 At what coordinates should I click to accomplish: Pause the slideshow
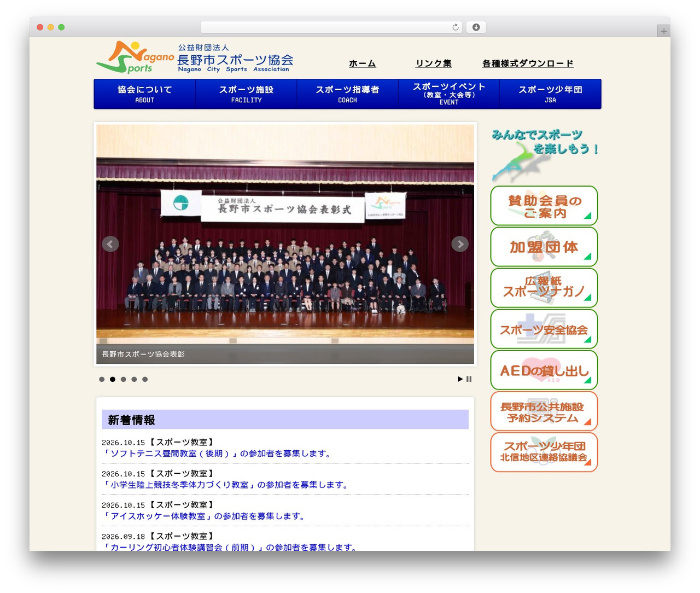(x=469, y=379)
